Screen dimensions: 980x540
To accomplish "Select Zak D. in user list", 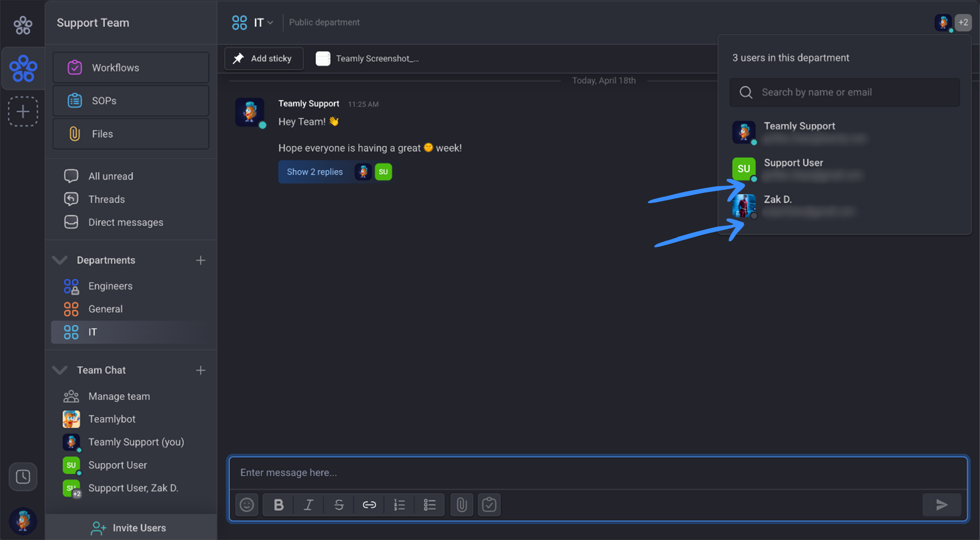I will pyautogui.click(x=845, y=205).
